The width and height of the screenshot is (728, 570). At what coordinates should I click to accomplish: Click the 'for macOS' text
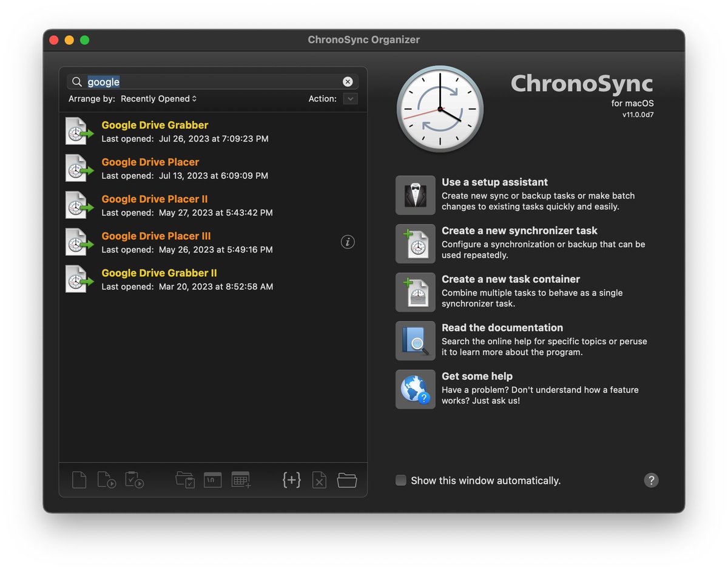(632, 104)
